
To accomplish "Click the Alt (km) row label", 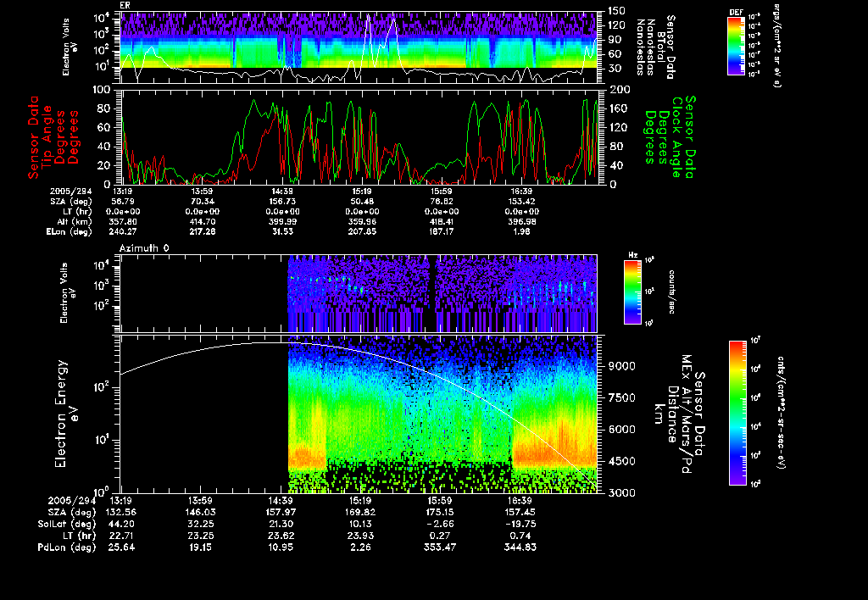I will (x=75, y=221).
